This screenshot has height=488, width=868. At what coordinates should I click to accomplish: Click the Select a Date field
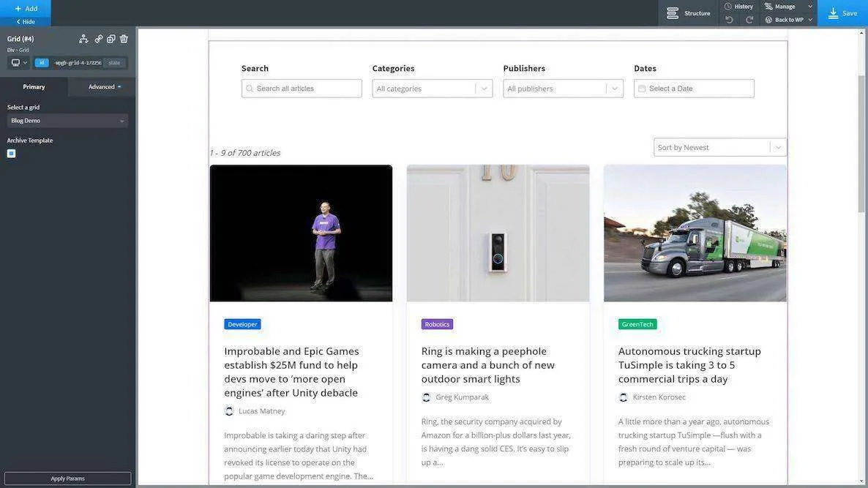click(694, 89)
